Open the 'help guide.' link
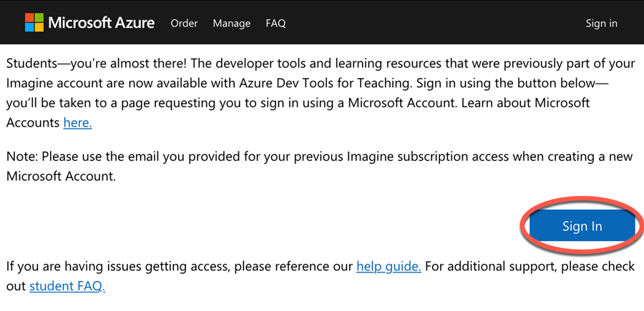Screen dimensions: 644x311 [x=389, y=266]
